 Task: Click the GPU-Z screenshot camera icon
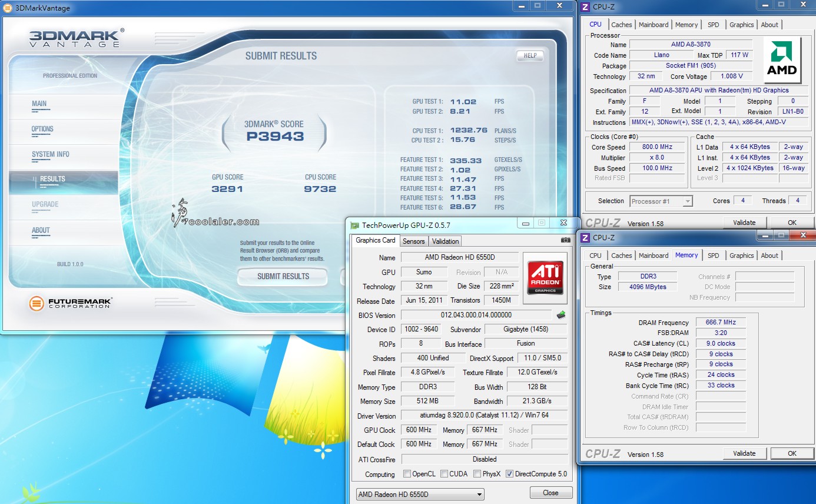pyautogui.click(x=565, y=240)
